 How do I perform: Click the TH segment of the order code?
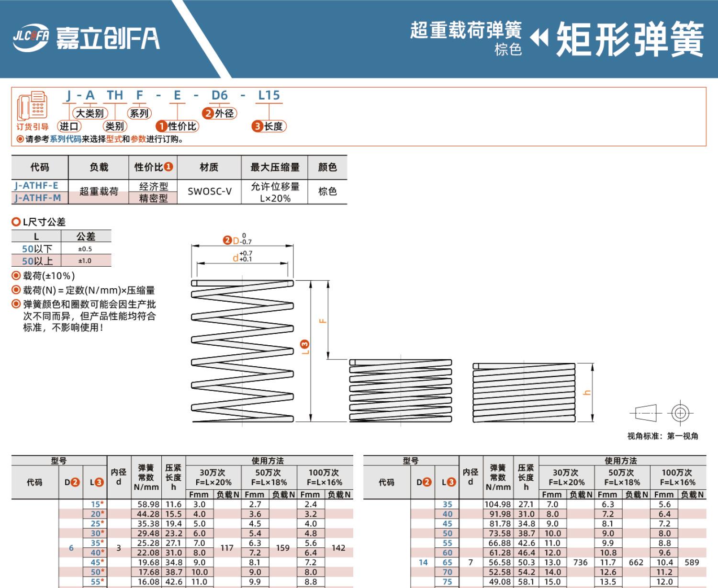pos(115,95)
